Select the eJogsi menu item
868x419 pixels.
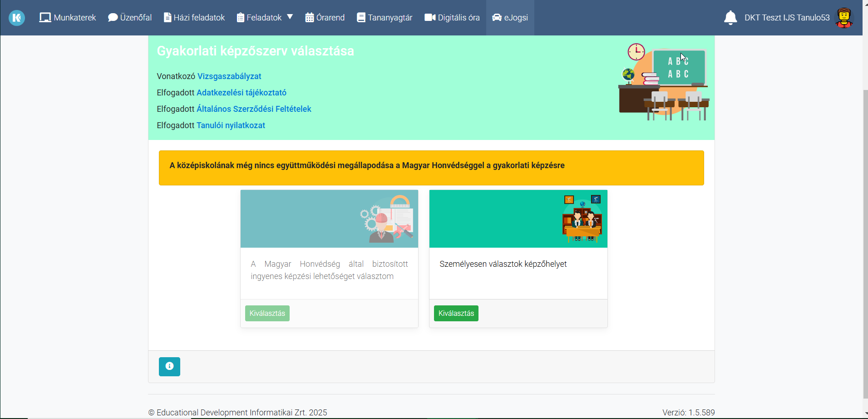coord(510,18)
